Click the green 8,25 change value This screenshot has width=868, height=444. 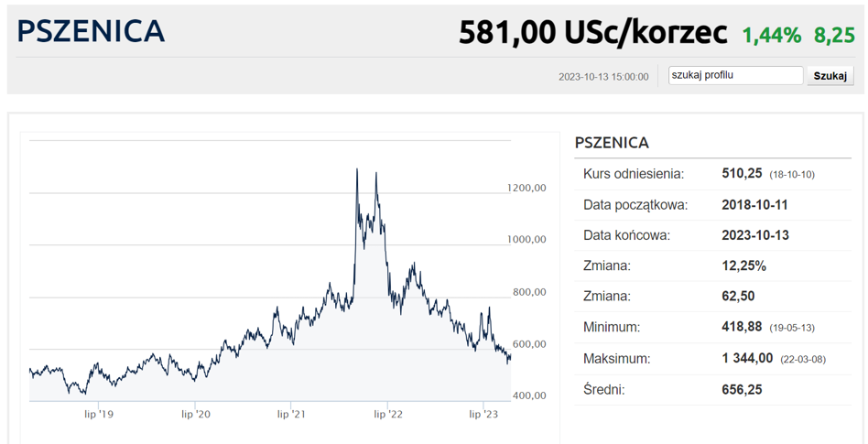[x=834, y=36]
